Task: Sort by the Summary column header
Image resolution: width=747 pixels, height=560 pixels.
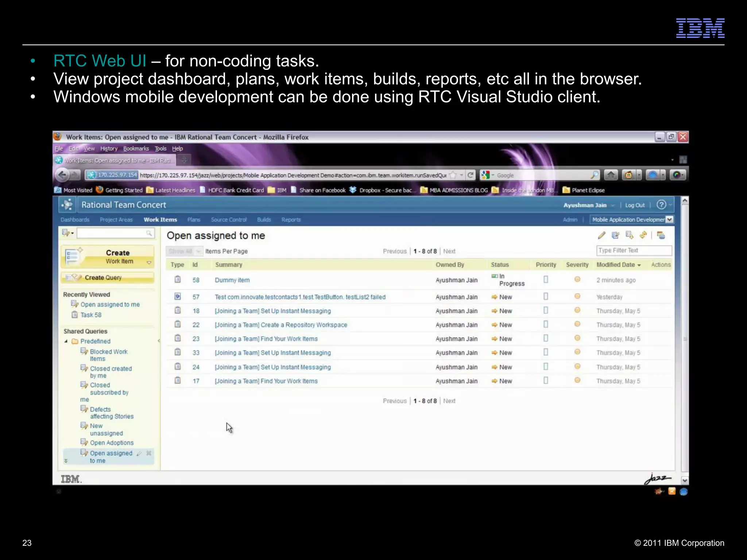Action: (x=229, y=265)
